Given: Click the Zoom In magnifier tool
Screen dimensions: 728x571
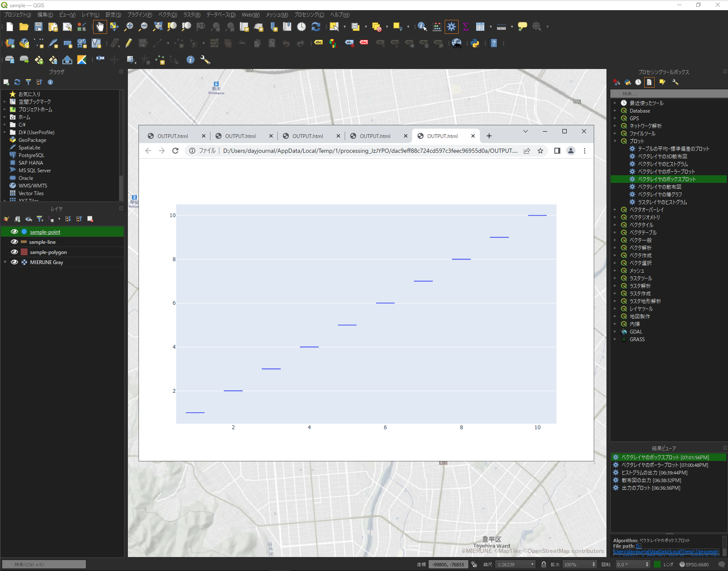Looking at the screenshot, I should [x=129, y=27].
